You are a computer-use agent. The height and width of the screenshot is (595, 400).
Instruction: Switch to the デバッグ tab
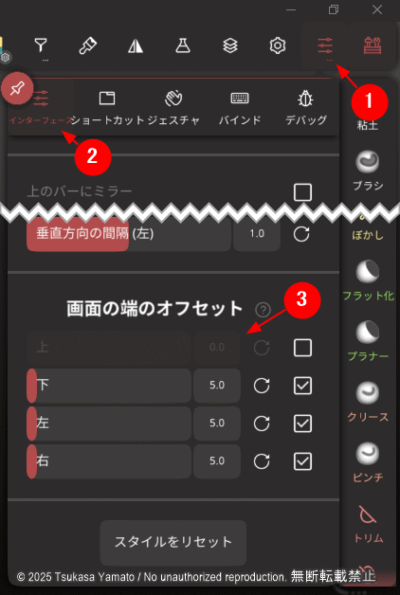(306, 108)
